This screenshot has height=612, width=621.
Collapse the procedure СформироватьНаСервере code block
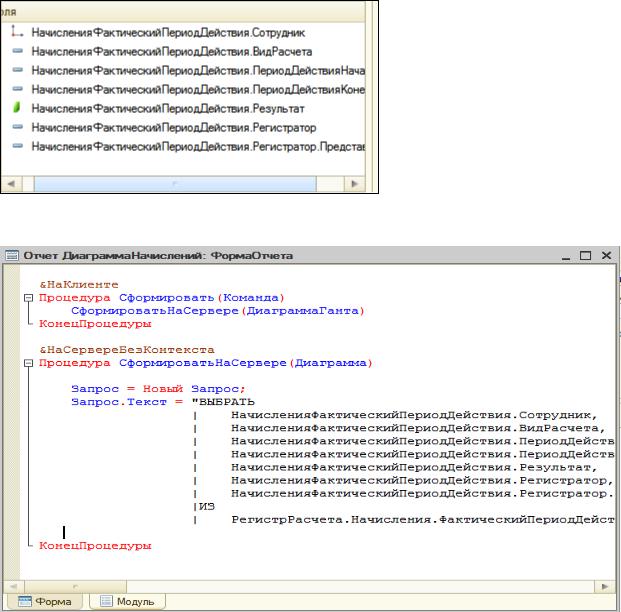click(x=29, y=363)
